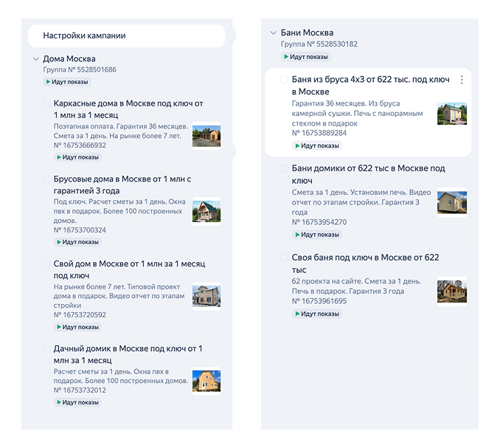Click description starting Смета за 1 день. Установим печь

[x=361, y=202]
